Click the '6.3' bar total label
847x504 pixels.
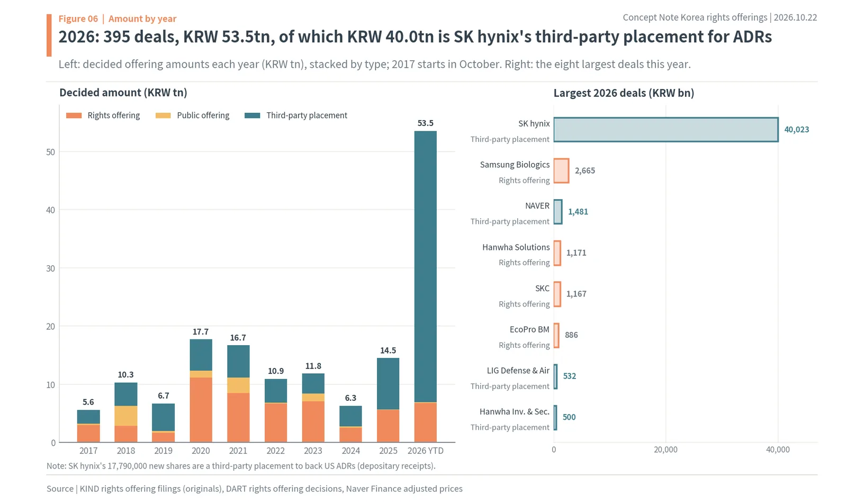(x=350, y=398)
